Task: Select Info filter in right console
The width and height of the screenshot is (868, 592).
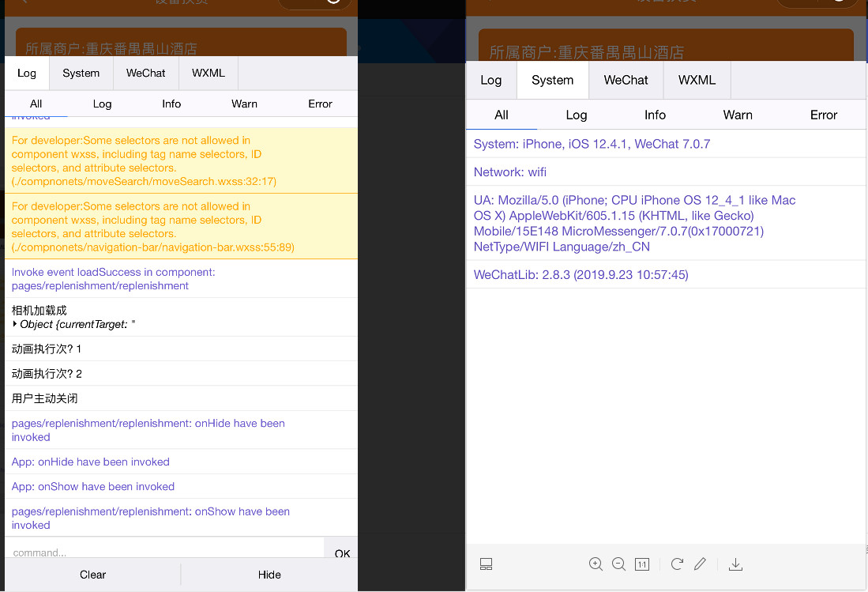Action: tap(655, 115)
